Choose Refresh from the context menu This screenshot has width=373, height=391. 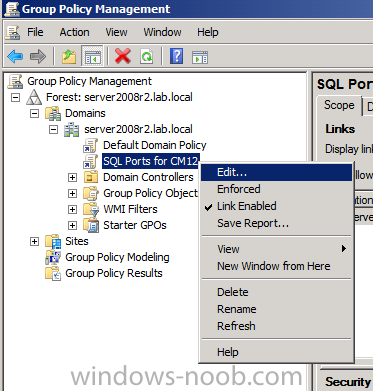pyautogui.click(x=276, y=326)
